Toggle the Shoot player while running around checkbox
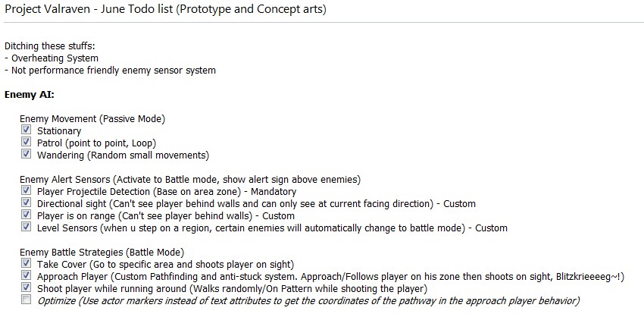The height and width of the screenshot is (314, 644). 27,288
